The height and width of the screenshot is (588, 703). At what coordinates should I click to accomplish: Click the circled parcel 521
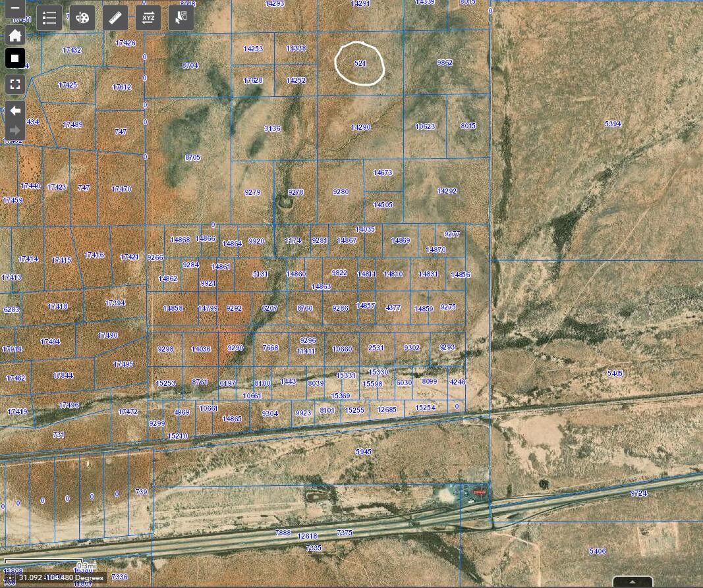(360, 63)
